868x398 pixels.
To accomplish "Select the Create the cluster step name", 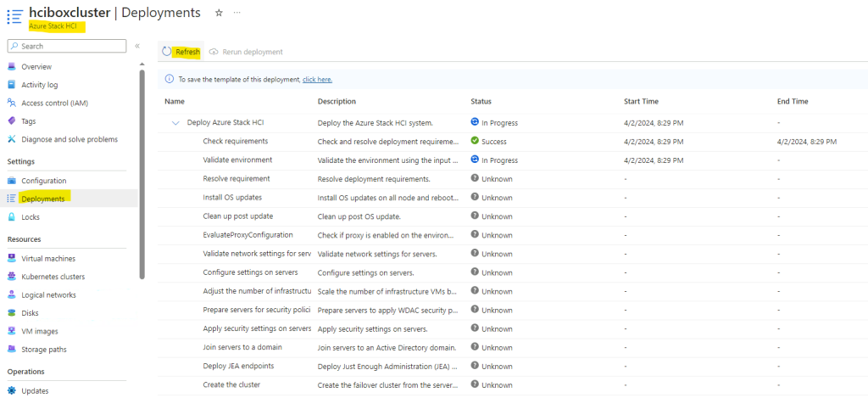I will coord(231,384).
